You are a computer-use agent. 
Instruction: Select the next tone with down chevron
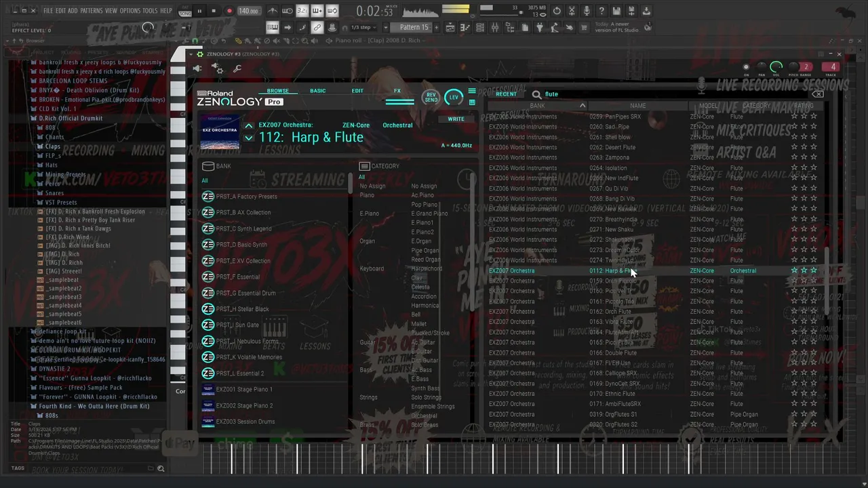(x=249, y=138)
